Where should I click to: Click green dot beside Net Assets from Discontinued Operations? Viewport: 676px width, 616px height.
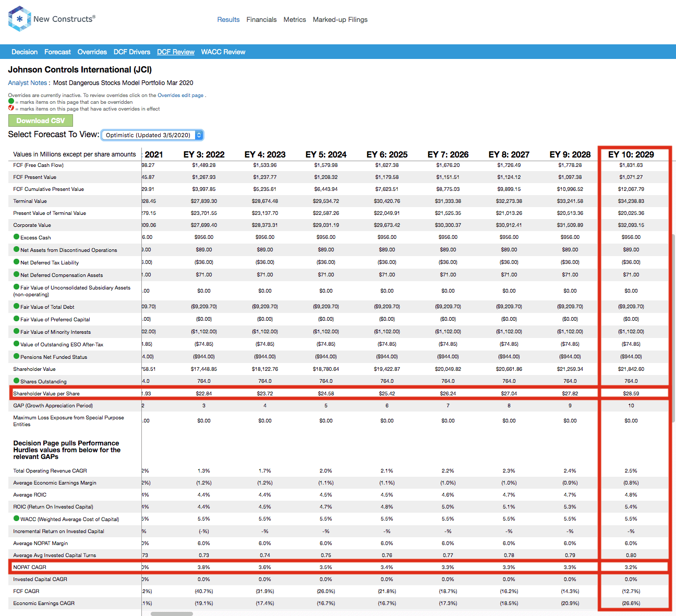pyautogui.click(x=17, y=249)
